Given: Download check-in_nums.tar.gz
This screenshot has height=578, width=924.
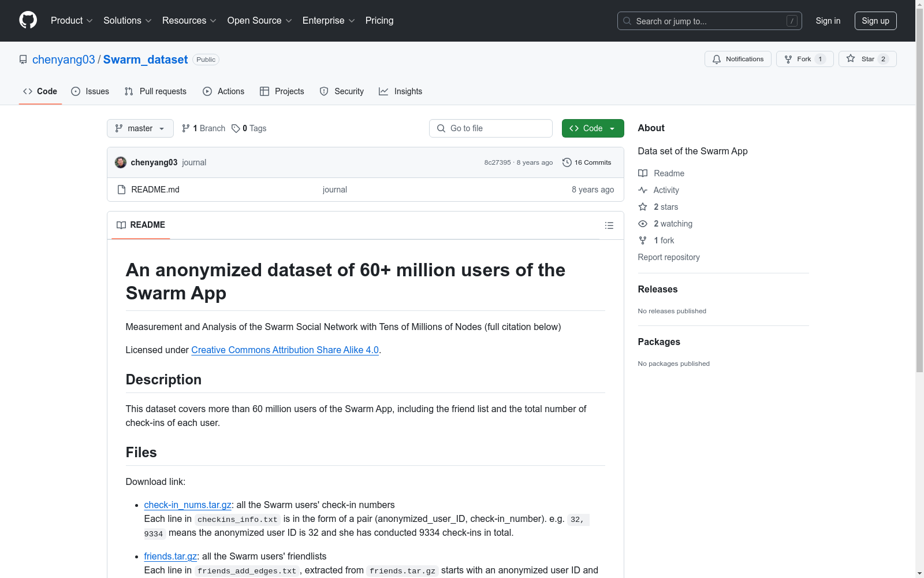Looking at the screenshot, I should point(188,505).
